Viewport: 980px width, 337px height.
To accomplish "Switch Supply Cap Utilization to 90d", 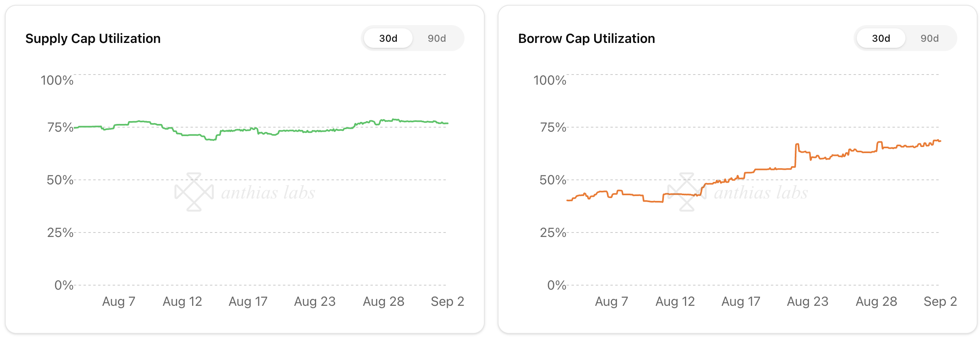I will click(437, 38).
